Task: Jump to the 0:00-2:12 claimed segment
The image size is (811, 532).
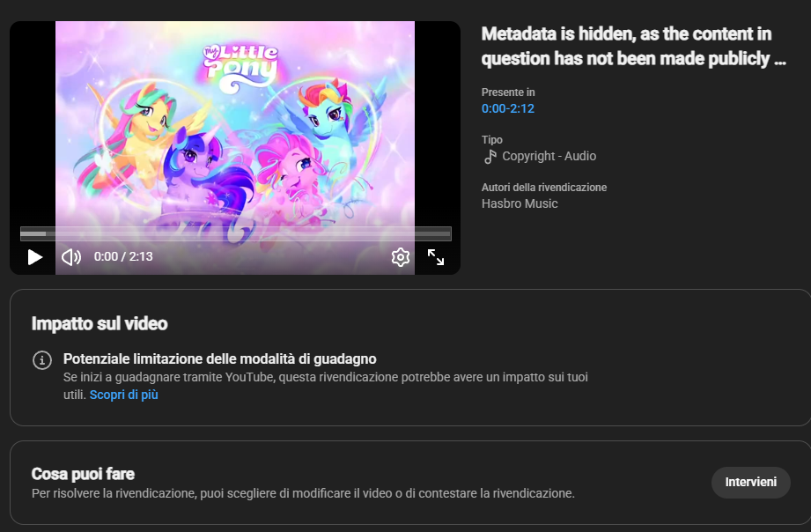Action: pos(508,108)
